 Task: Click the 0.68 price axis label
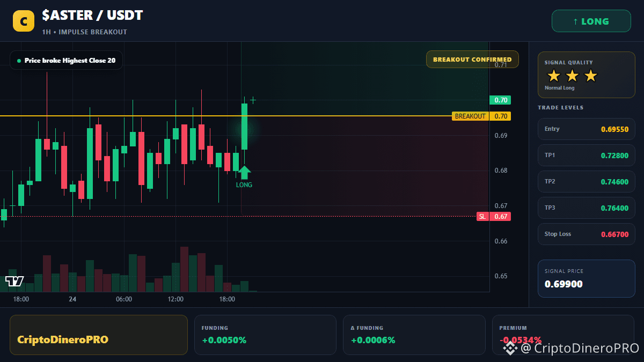coord(501,171)
